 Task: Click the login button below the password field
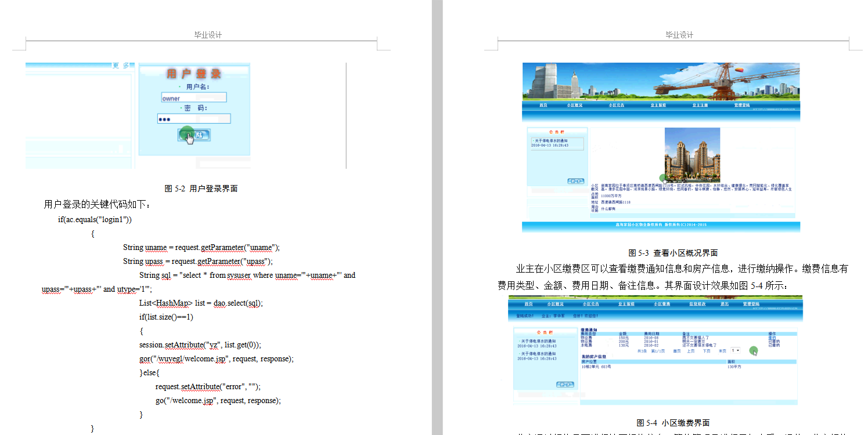[x=195, y=135]
